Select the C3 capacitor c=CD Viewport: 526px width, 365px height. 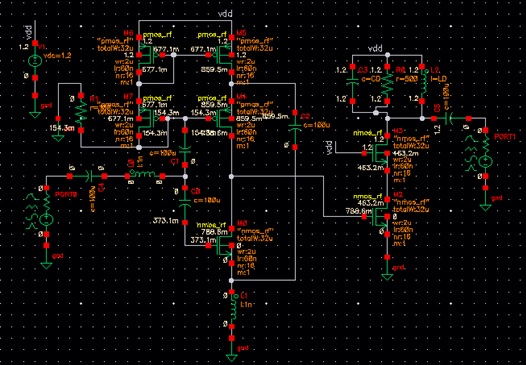point(352,84)
